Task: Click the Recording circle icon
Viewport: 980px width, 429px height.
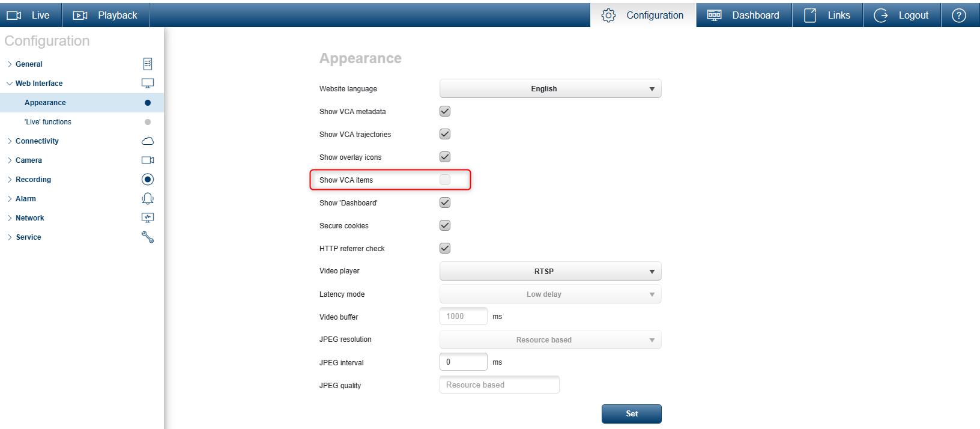Action: click(x=148, y=179)
